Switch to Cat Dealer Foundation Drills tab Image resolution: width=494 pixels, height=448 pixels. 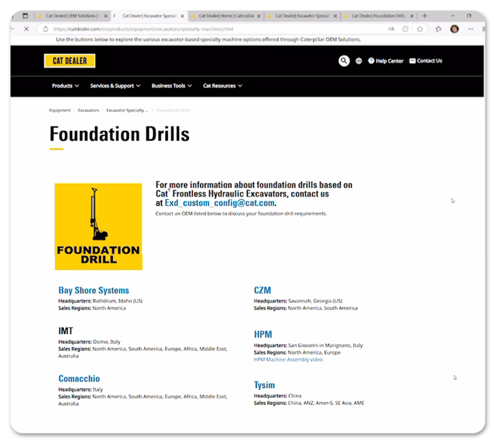[377, 16]
